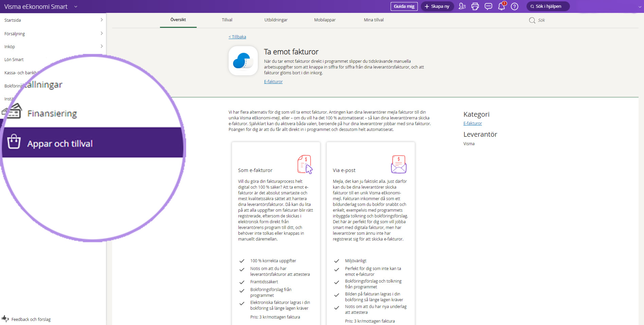Image resolution: width=644 pixels, height=325 pixels.
Task: Open the printer icon in top bar
Action: point(475,6)
